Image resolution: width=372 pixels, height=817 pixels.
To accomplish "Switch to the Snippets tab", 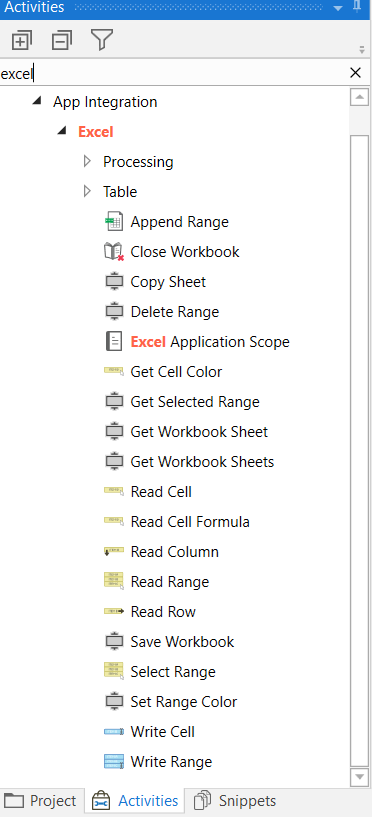I will (235, 800).
